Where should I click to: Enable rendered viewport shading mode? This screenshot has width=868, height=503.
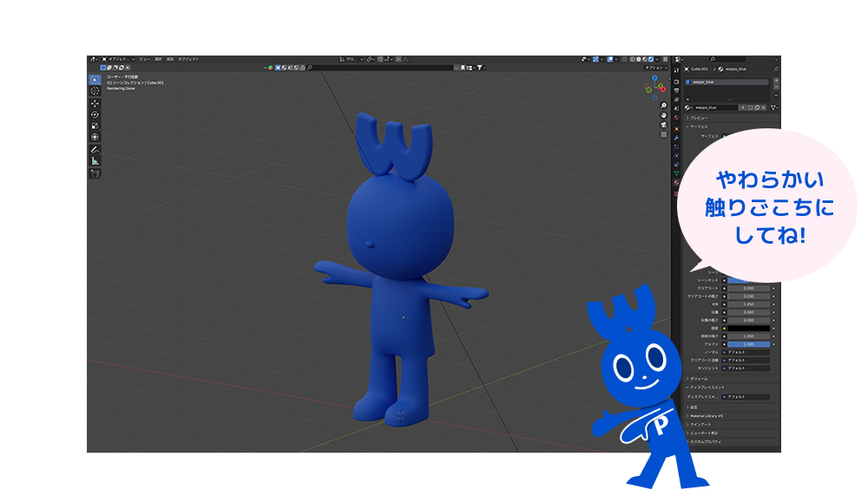point(650,59)
